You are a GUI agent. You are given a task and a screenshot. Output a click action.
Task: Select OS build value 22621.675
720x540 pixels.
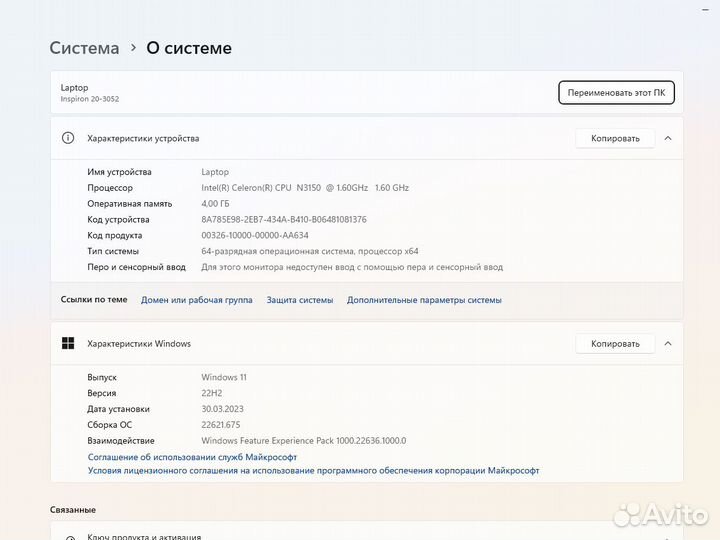pos(220,425)
